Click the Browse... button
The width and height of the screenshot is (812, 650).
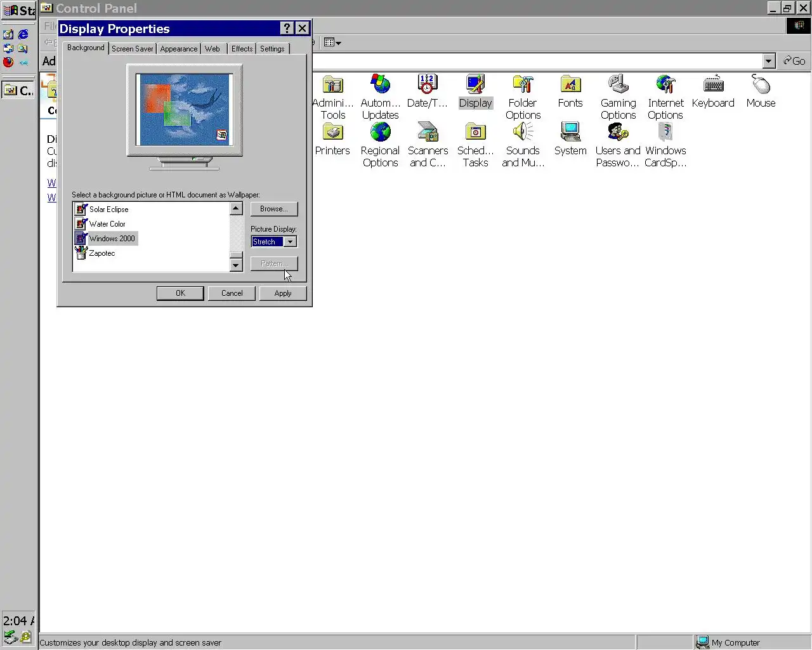click(x=274, y=209)
